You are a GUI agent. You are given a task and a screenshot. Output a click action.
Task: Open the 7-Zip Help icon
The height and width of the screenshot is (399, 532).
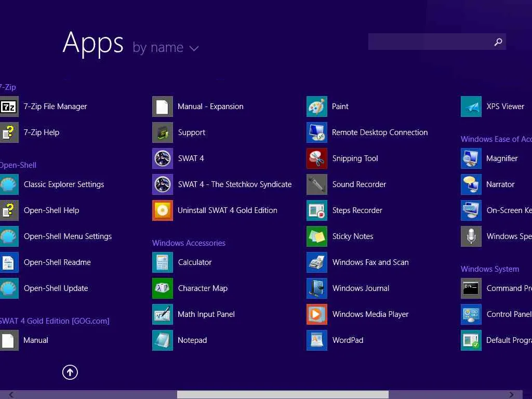click(x=9, y=132)
